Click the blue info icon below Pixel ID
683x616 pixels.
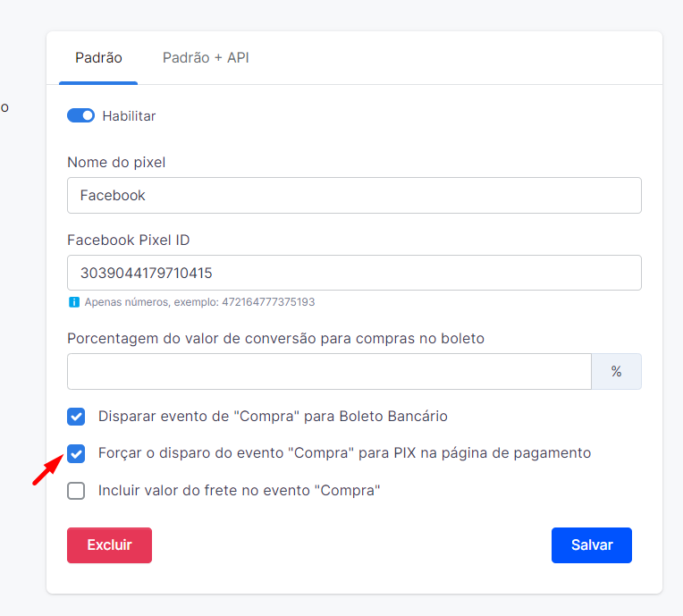(74, 302)
